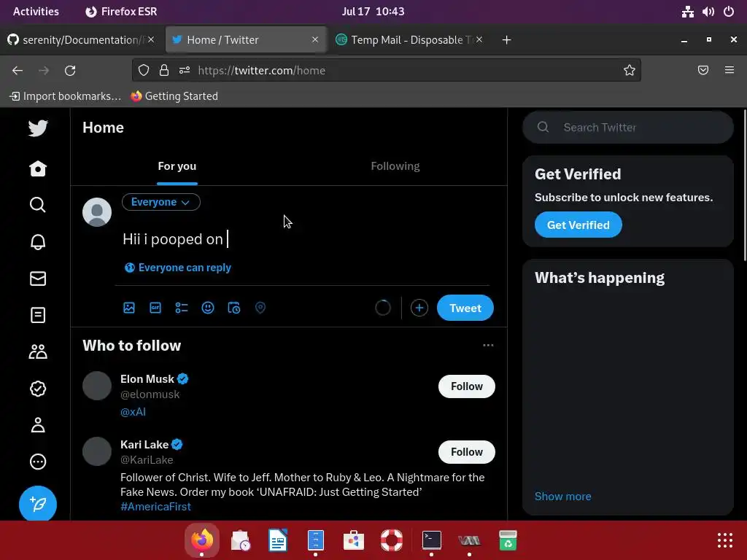Viewport: 747px width, 560px height.
Task: Tag location with the pin icon
Action: click(260, 308)
